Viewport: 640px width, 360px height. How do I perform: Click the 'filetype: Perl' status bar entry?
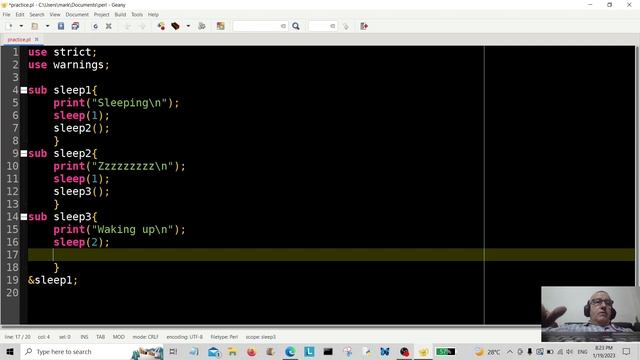[x=224, y=337]
